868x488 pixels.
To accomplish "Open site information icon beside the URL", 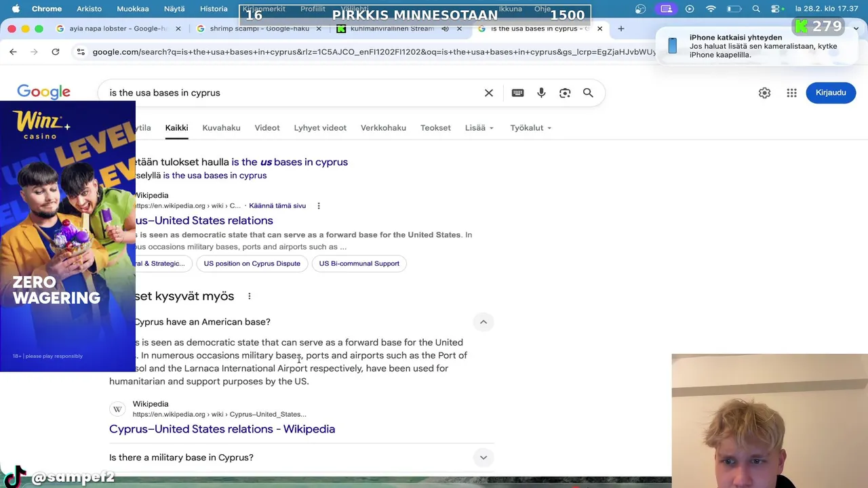I will (81, 52).
